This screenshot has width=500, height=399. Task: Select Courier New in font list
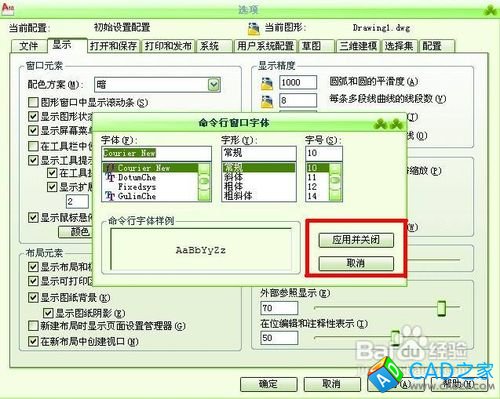coord(150,168)
